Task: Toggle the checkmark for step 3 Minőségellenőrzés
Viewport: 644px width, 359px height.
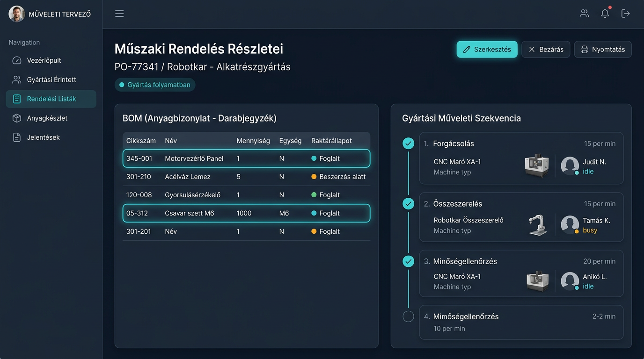Action: coord(409,261)
